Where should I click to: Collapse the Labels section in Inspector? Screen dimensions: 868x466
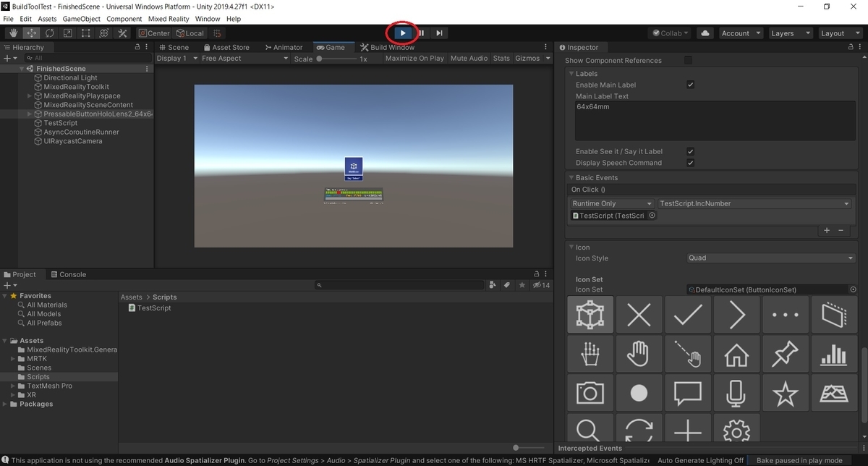tap(571, 74)
